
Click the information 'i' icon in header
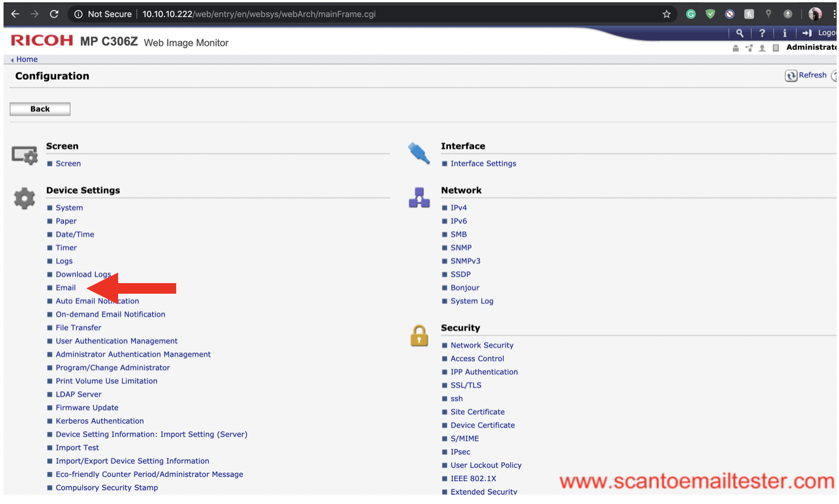point(784,33)
